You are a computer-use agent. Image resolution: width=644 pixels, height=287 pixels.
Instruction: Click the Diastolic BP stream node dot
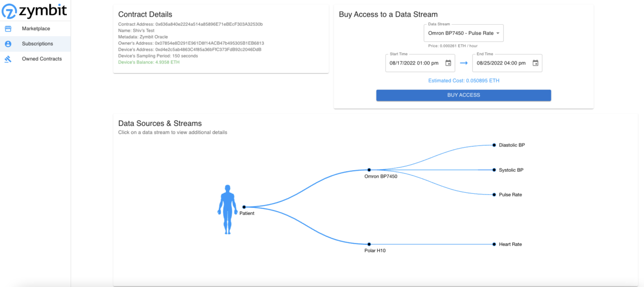click(x=494, y=145)
